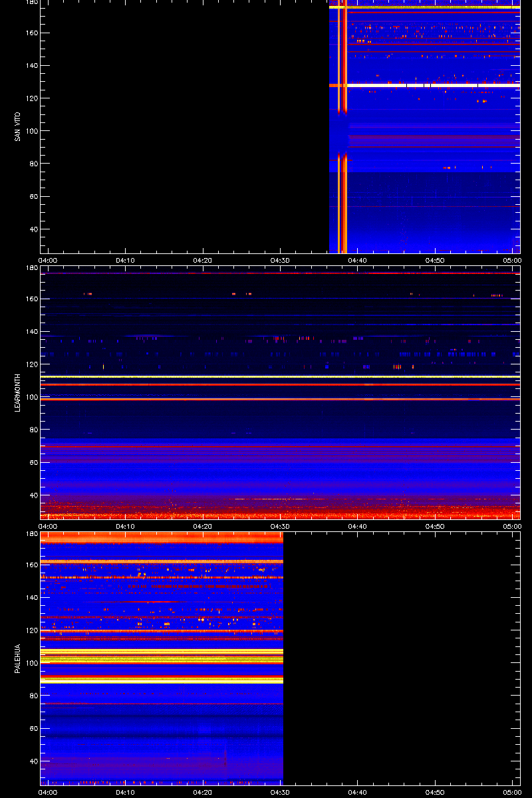Pick the 60 frequency label on Palehua axis
This screenshot has height=798, width=532.
[x=34, y=729]
